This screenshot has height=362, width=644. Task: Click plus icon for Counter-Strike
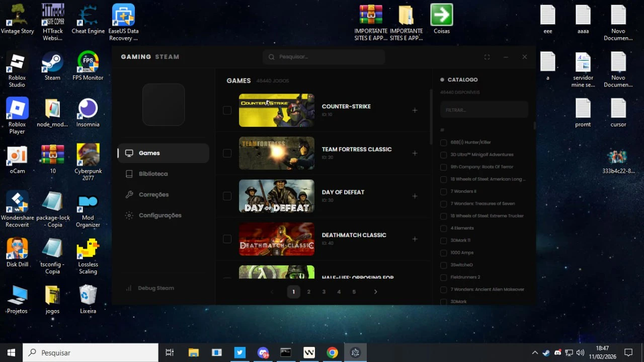[x=415, y=110]
